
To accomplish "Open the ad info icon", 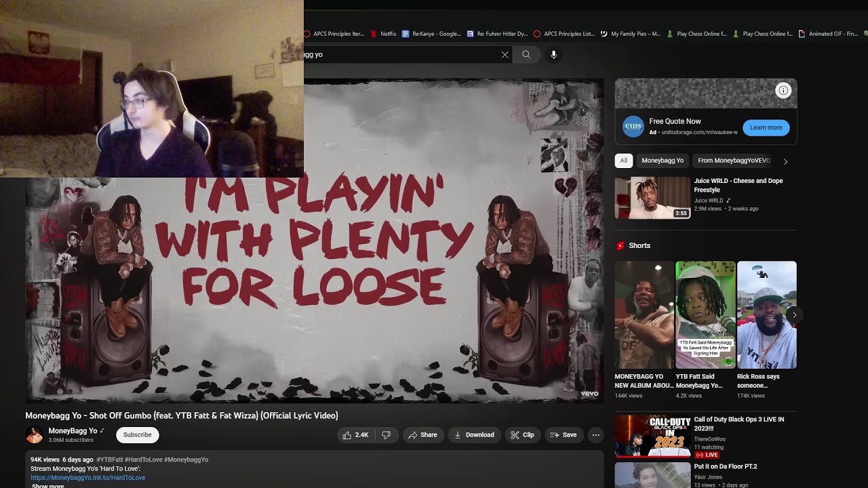I will tap(783, 91).
